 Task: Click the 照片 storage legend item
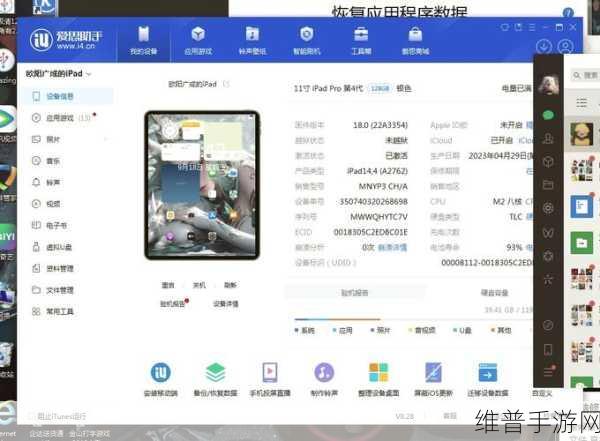pos(381,330)
